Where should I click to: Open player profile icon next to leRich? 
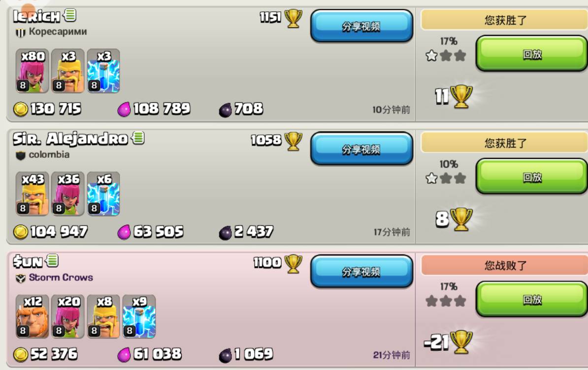(x=70, y=15)
